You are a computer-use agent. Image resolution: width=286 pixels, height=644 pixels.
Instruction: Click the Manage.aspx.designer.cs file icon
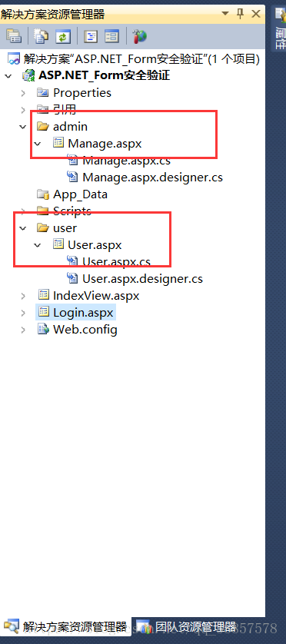point(72,178)
